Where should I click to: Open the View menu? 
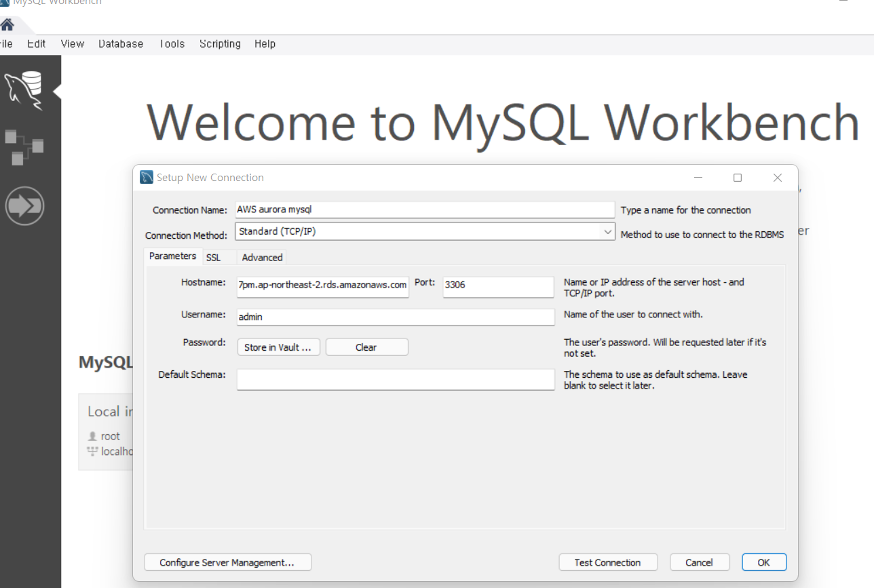tap(73, 43)
